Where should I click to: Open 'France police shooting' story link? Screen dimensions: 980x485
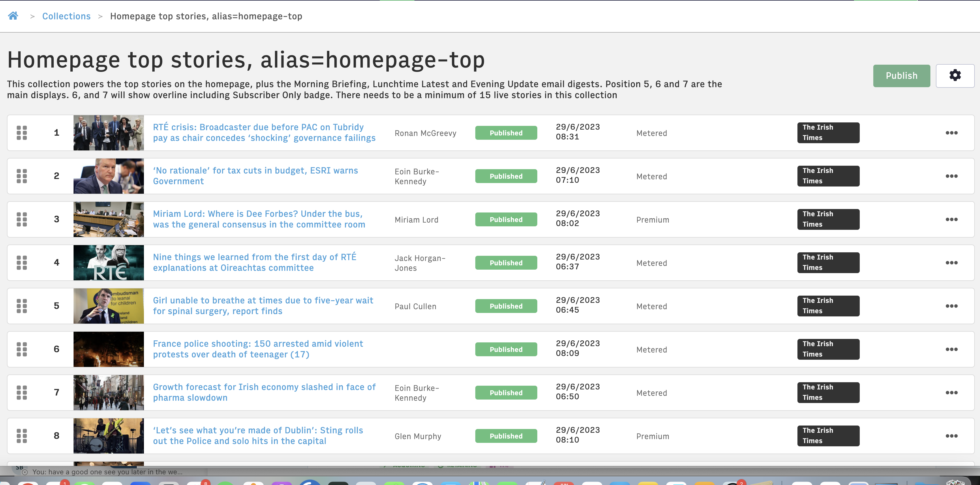coord(258,349)
